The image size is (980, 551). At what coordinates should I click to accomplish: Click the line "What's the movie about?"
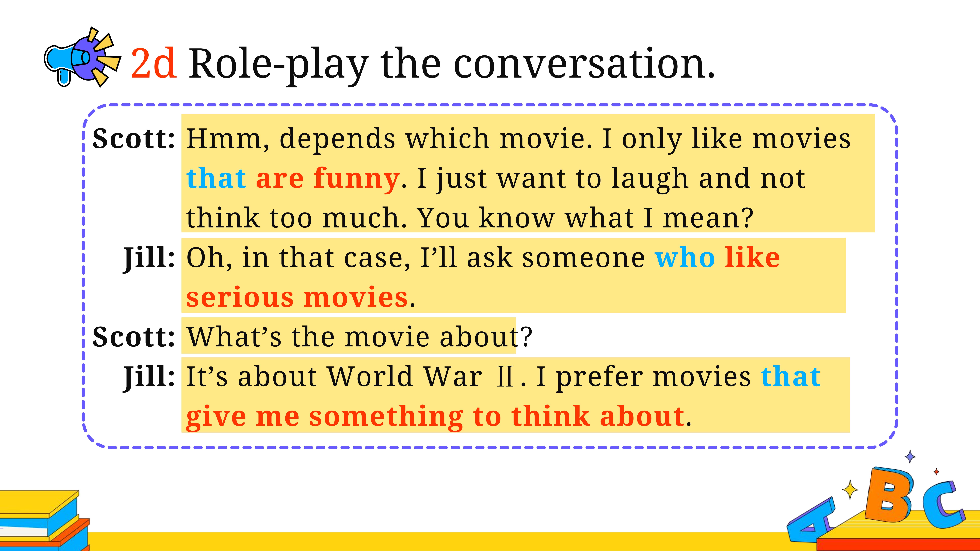[359, 337]
